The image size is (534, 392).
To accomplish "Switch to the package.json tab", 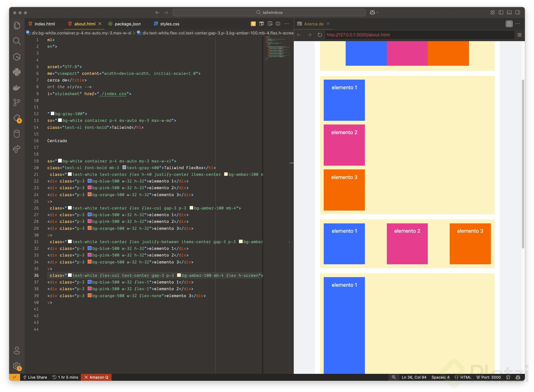I will 127,24.
